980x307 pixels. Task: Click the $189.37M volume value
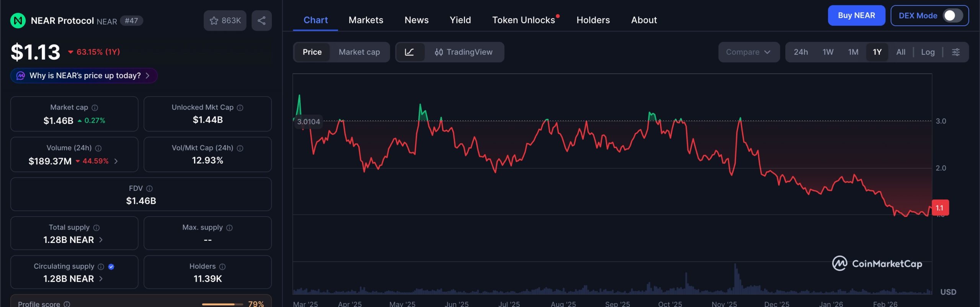point(50,161)
